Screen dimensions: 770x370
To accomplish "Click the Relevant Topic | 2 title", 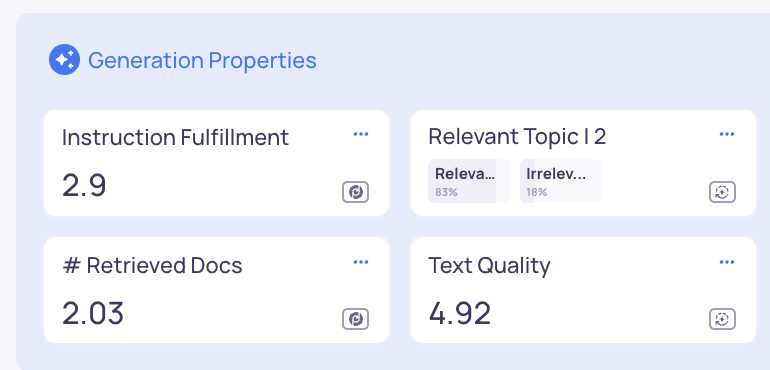I will [x=517, y=137].
